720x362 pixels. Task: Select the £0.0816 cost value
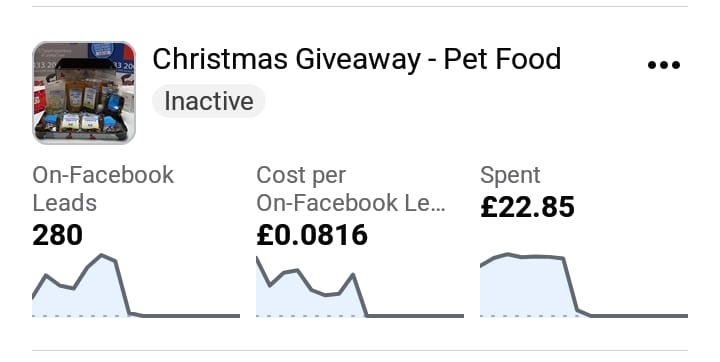312,235
